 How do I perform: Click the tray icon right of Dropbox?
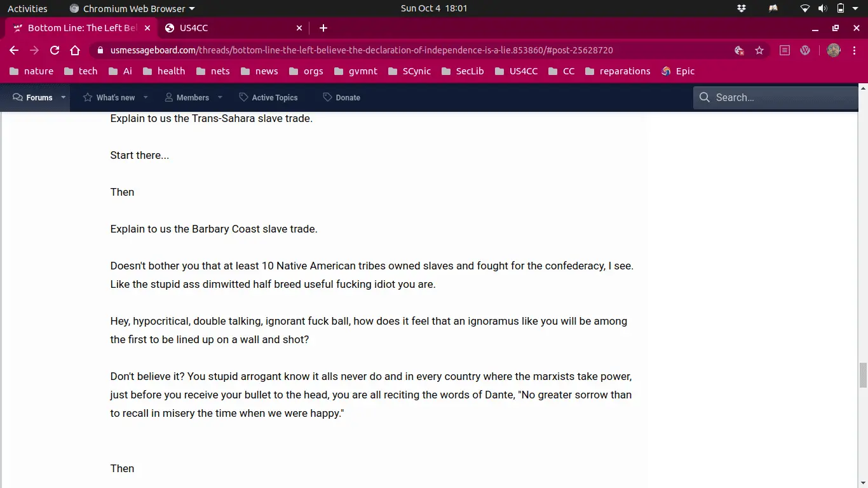773,8
